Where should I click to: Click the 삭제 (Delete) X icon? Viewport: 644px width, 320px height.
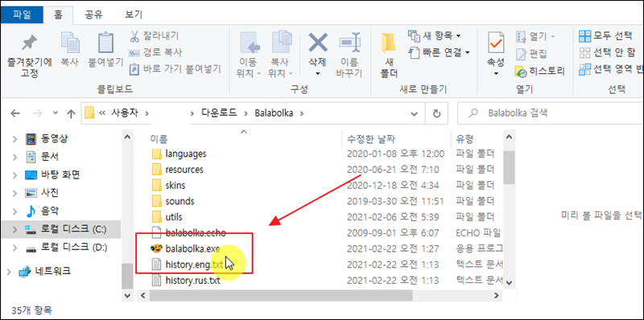coord(317,43)
